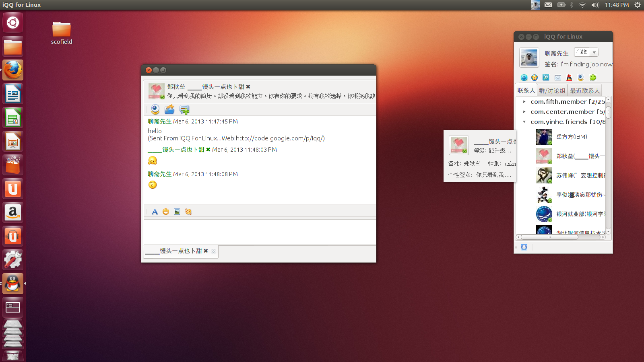The width and height of the screenshot is (644, 362).
Task: Open the session gear menu in top panel
Action: click(x=637, y=5)
